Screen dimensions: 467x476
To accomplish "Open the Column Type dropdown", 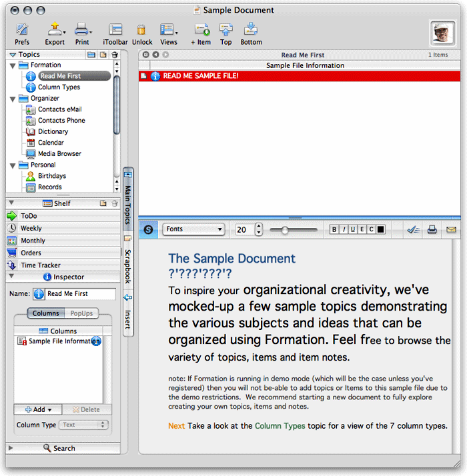I will pos(83,425).
